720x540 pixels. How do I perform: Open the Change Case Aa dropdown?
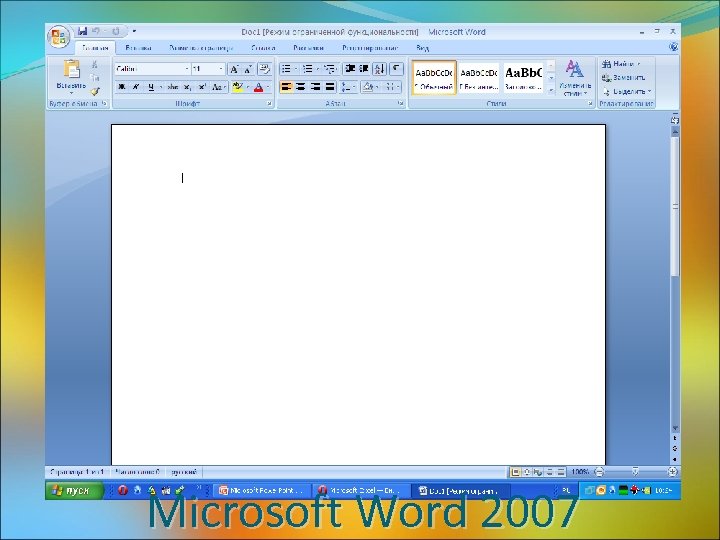point(219,87)
